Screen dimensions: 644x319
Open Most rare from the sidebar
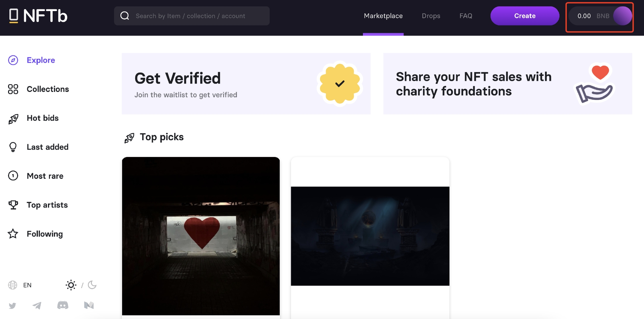[45, 176]
